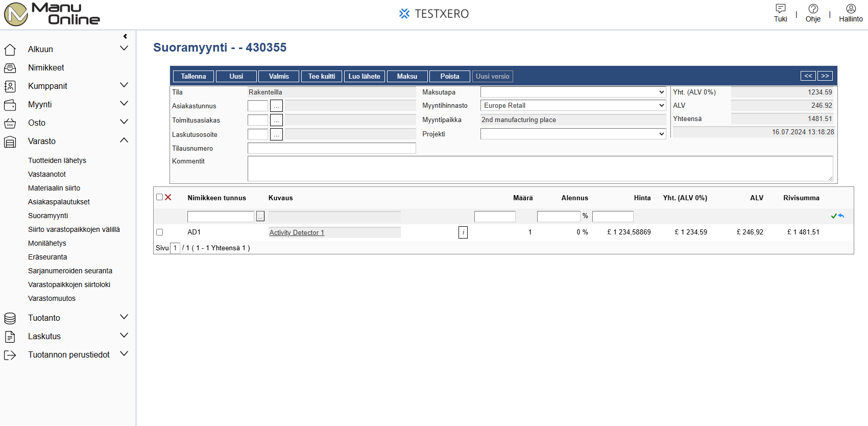Open Sarjanumeroiden seuranta menu item
Viewport: 868px width, 426px height.
point(70,271)
